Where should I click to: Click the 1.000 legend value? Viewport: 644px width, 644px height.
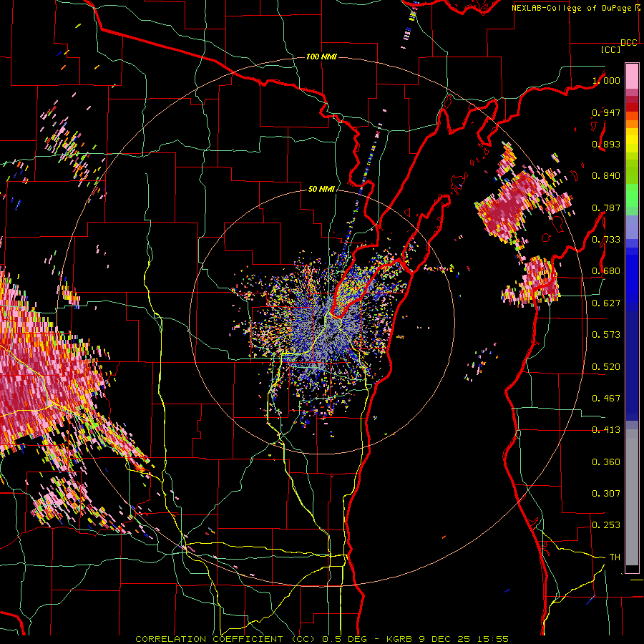(x=606, y=81)
